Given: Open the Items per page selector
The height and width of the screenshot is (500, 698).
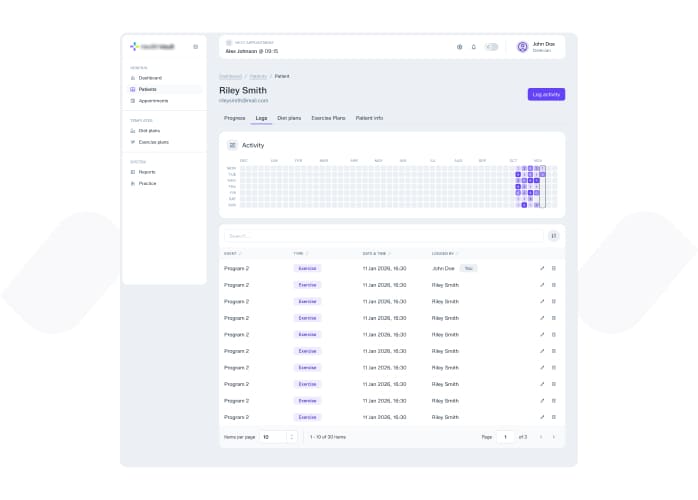Looking at the screenshot, I should pyautogui.click(x=278, y=437).
